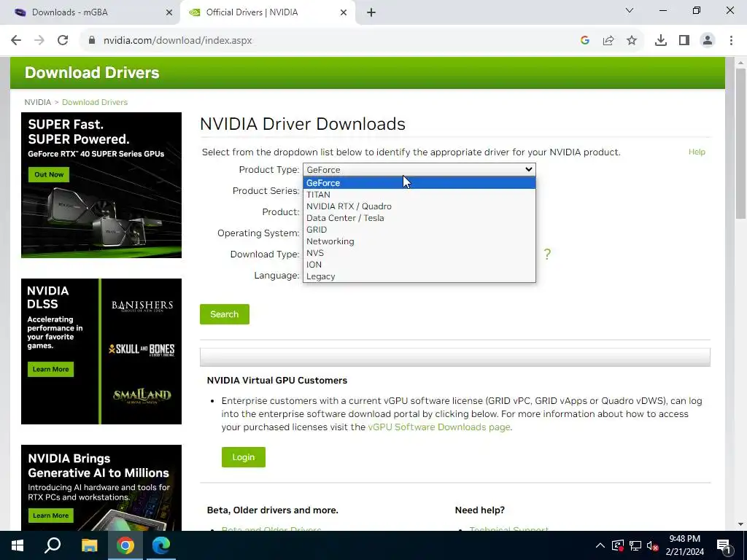Click NVIDIA breadcrumb link

38,102
